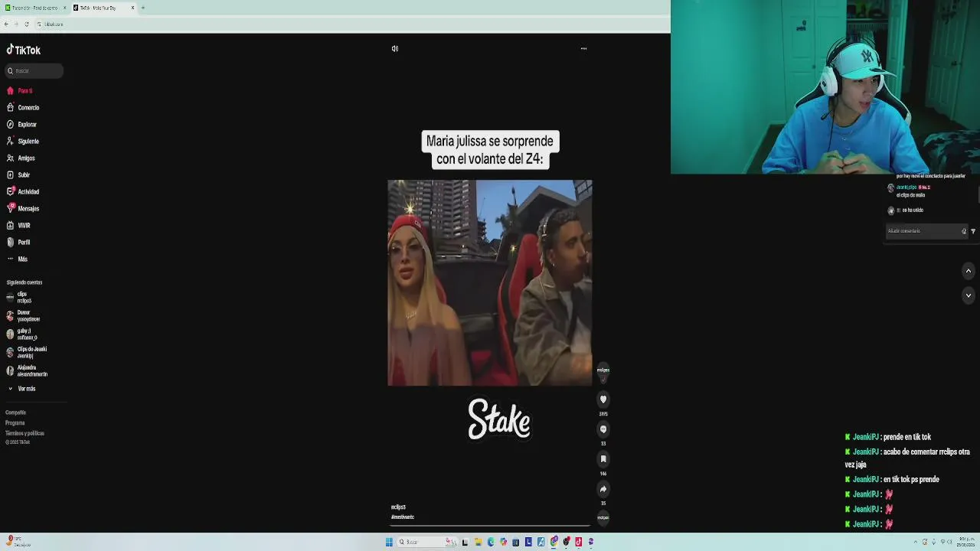Screen dimensions: 980x551
Task: Open followed account Alejandra
Action: coord(27,370)
